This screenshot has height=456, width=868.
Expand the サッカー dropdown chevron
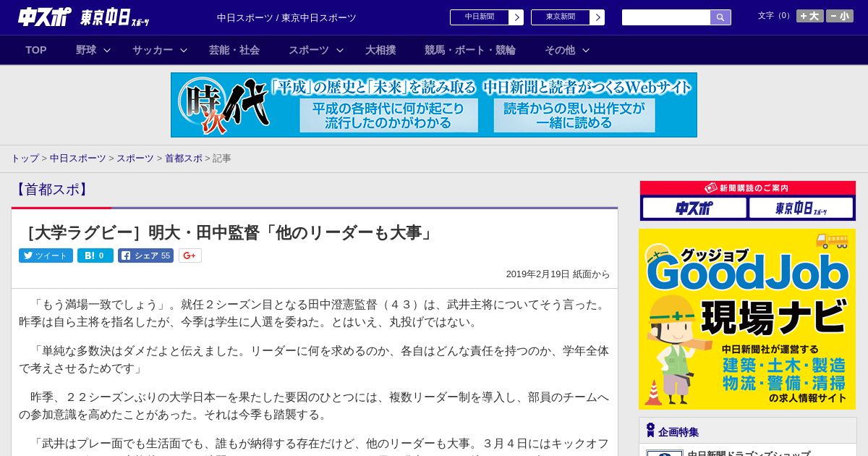(184, 50)
